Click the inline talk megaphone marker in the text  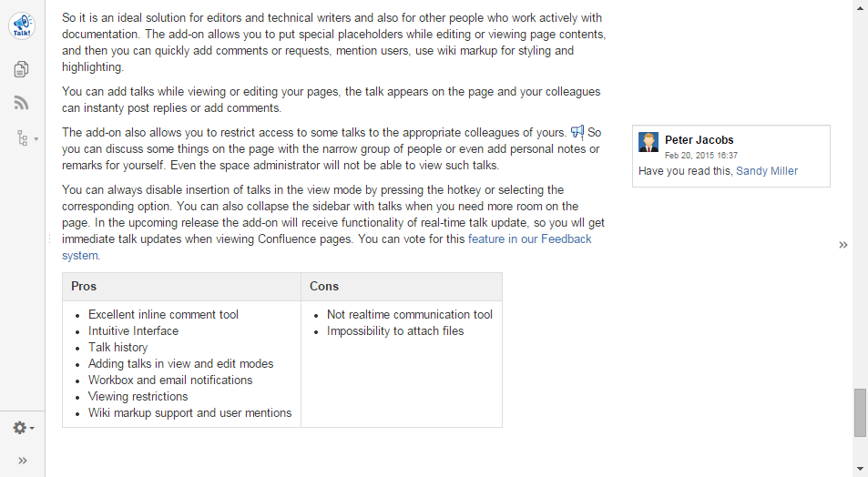pos(577,132)
